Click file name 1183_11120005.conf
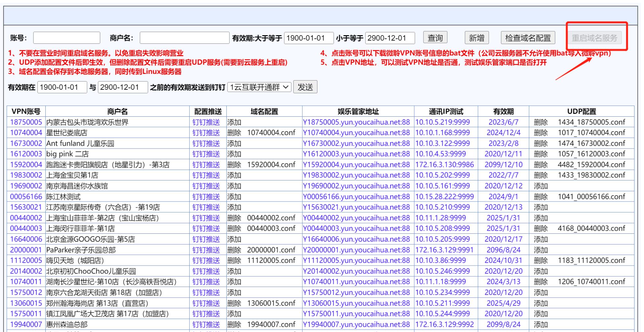The height and width of the screenshot is (332, 644). pyautogui.click(x=591, y=260)
